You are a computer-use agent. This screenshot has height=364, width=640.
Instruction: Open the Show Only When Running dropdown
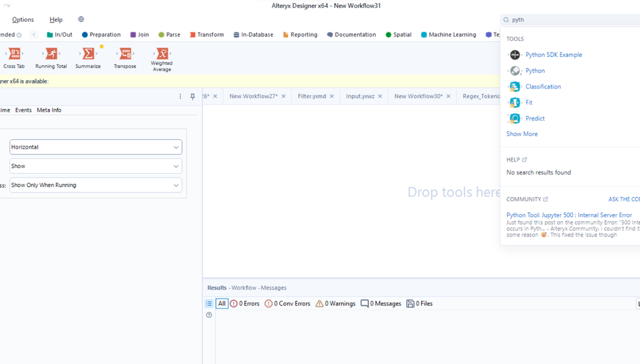(96, 185)
